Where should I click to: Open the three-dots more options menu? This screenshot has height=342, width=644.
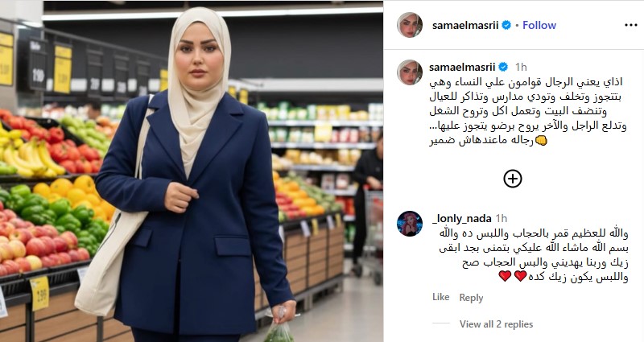pyautogui.click(x=630, y=25)
